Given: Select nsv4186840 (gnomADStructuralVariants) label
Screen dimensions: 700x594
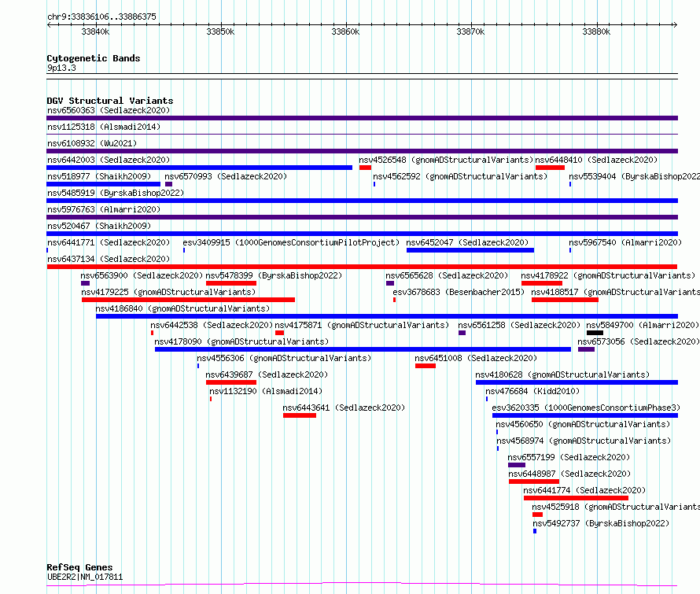Looking at the screenshot, I should tap(182, 308).
